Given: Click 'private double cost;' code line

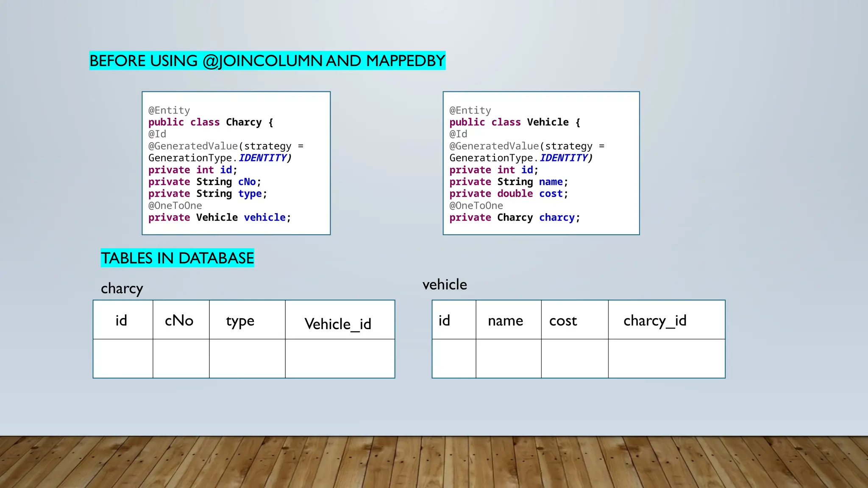Looking at the screenshot, I should 508,194.
